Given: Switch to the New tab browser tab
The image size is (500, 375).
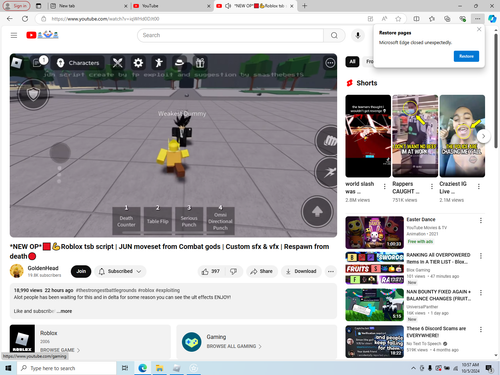Looking at the screenshot, I should click(88, 6).
